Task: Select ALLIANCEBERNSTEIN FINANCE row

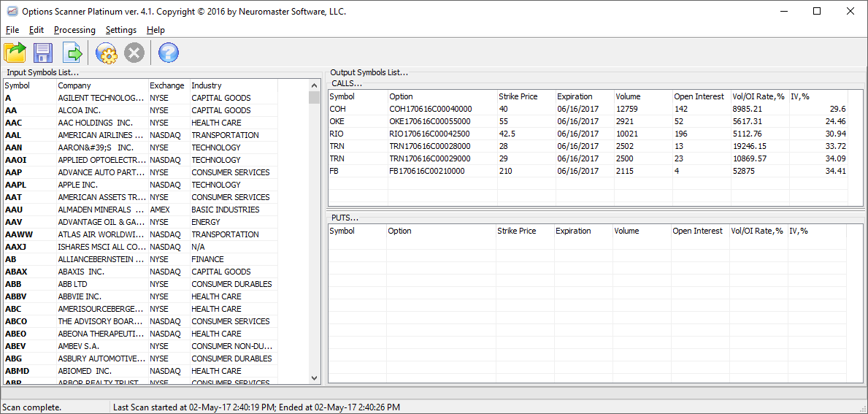Action: 141,259
